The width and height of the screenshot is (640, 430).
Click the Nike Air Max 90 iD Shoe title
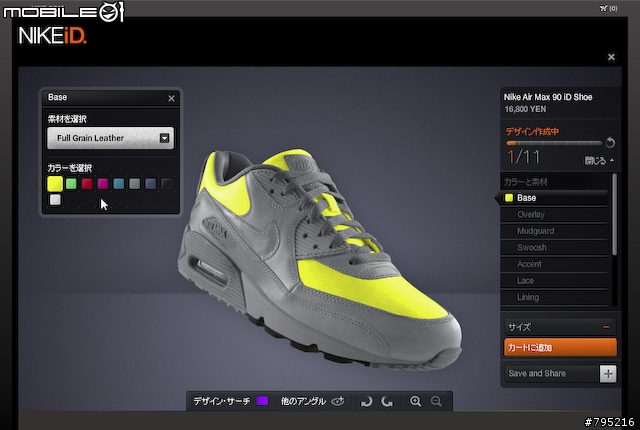tap(548, 97)
